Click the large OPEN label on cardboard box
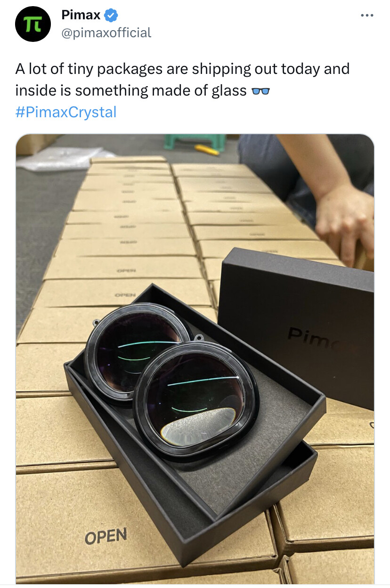 [106, 536]
